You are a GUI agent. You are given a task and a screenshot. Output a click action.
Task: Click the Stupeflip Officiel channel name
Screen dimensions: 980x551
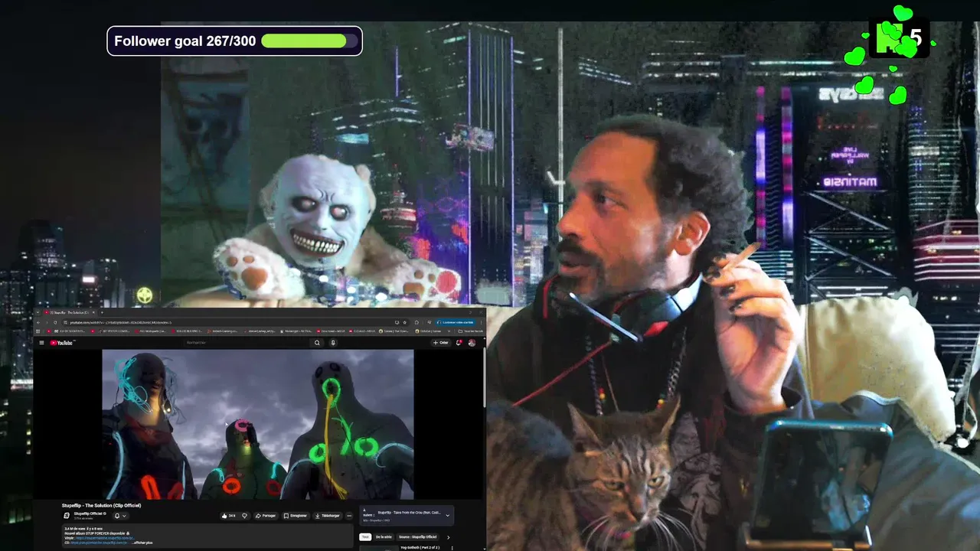(89, 514)
